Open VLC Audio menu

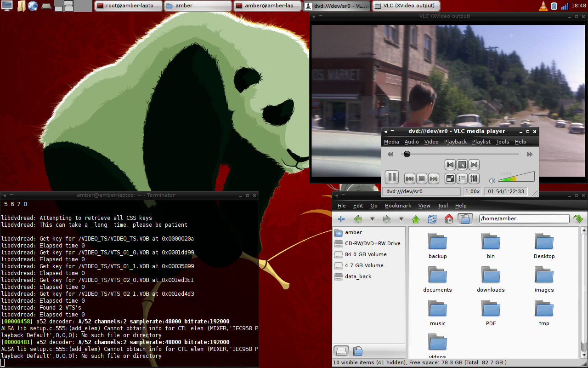pos(412,142)
